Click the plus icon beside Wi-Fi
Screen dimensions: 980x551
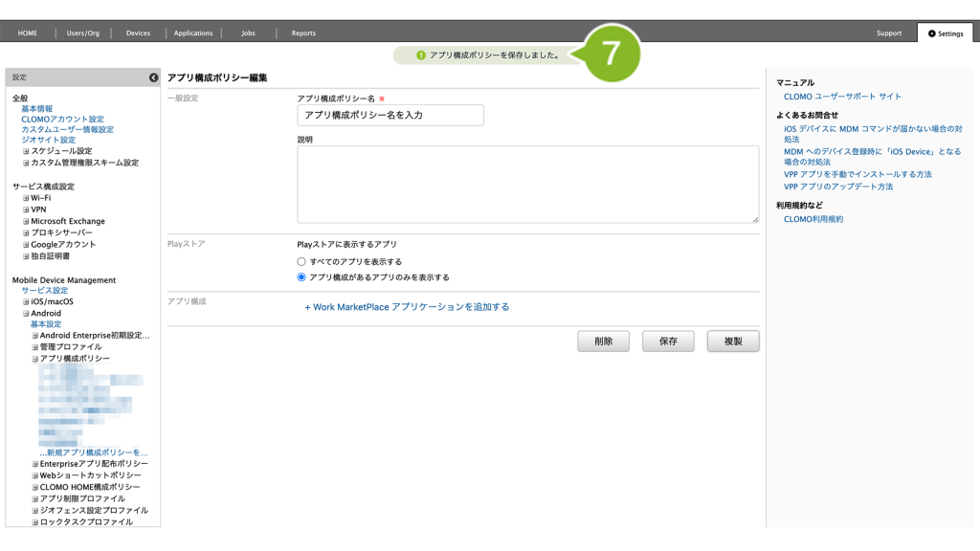coord(26,198)
